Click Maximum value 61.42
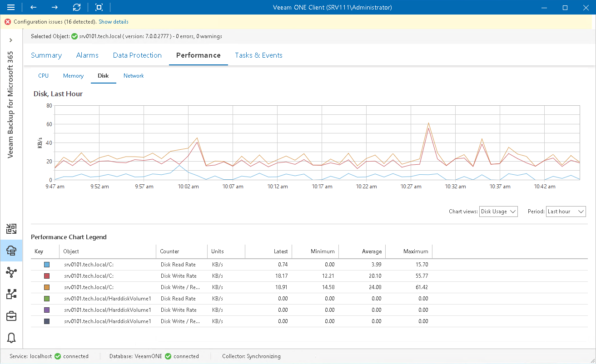 [x=421, y=287]
